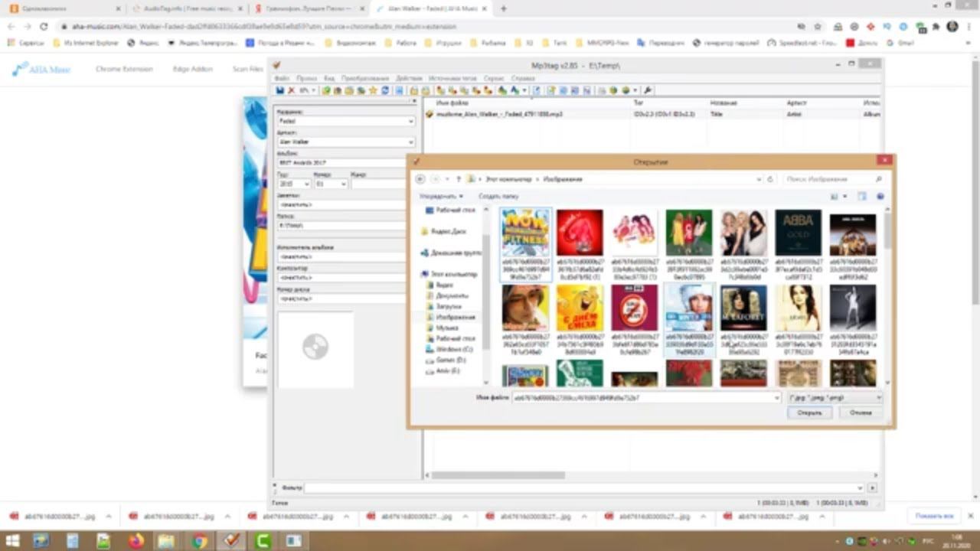
Task: Open the Действия menu in Mp3tag
Action: pos(409,78)
